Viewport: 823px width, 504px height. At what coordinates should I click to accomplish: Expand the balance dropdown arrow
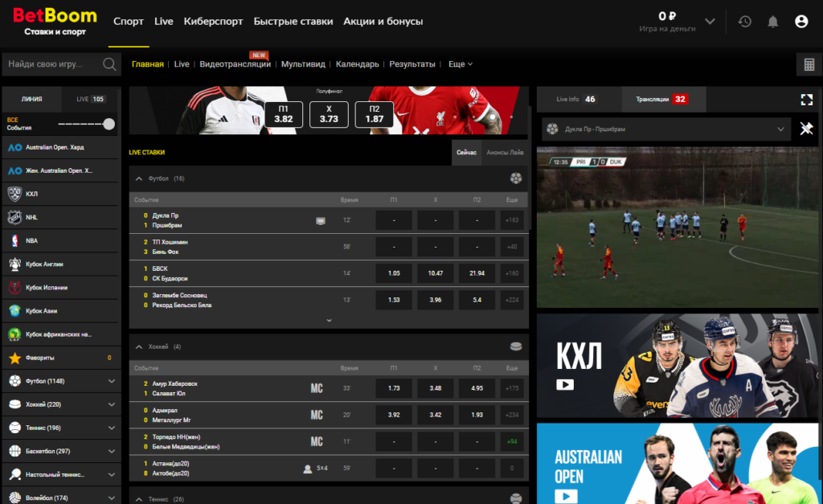click(x=710, y=22)
